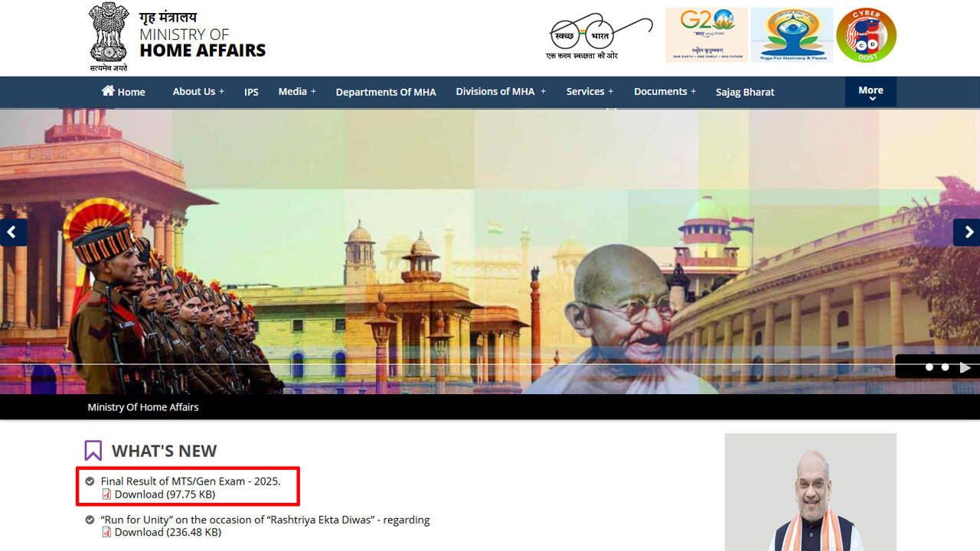Jump to the second slide dot
The width and height of the screenshot is (980, 551).
coord(946,367)
